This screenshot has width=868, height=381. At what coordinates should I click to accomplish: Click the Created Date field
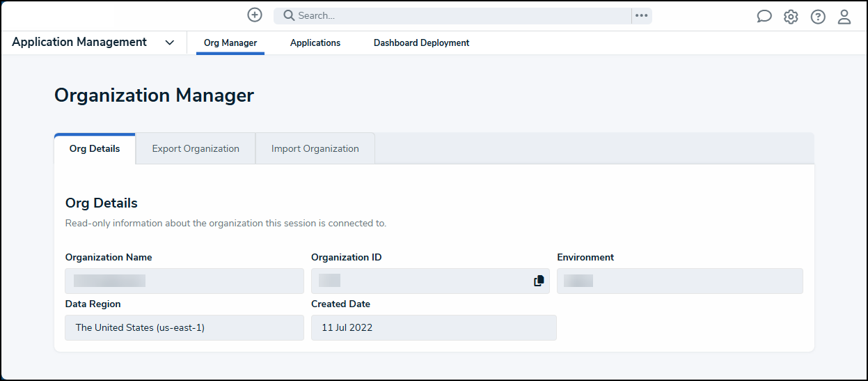(x=434, y=327)
